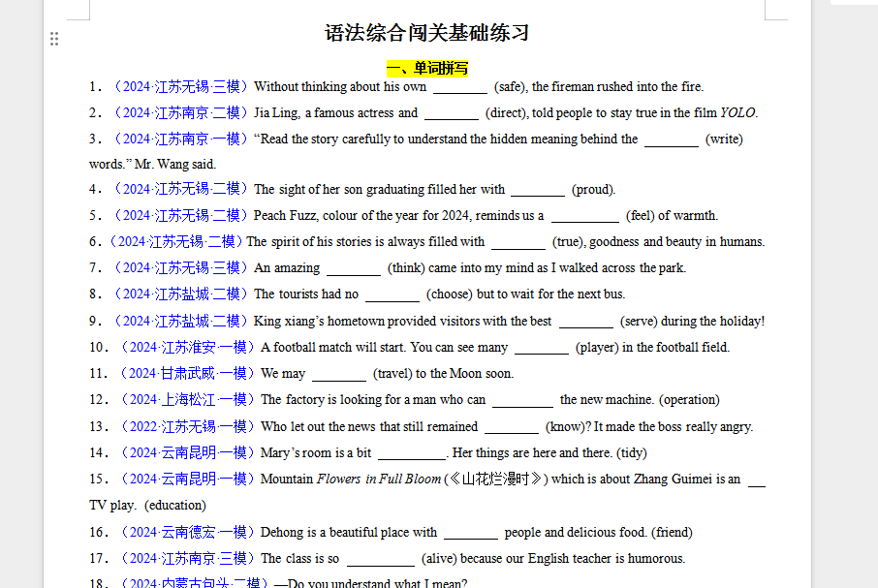Click the blank before (serve) in question 9
The image size is (878, 588).
(586, 322)
